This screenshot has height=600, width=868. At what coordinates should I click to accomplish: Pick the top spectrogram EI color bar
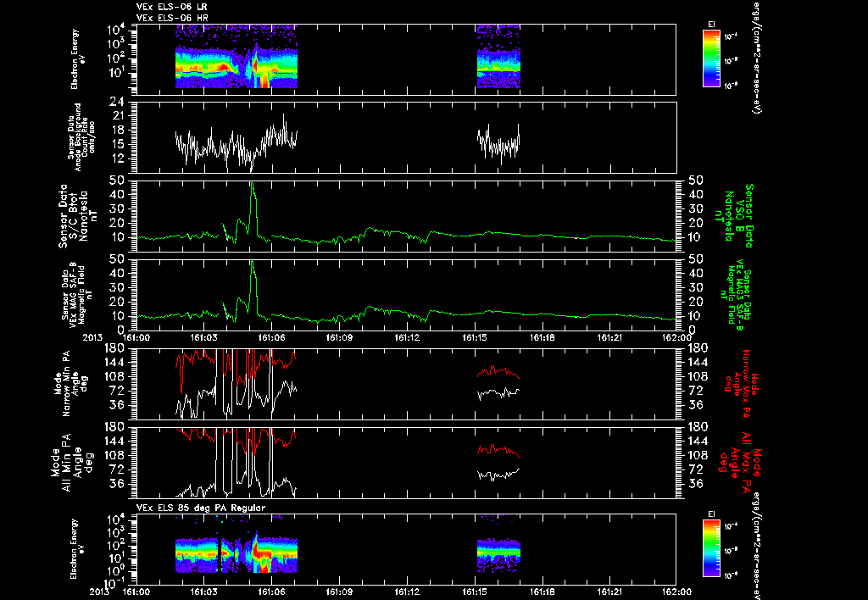(711, 58)
